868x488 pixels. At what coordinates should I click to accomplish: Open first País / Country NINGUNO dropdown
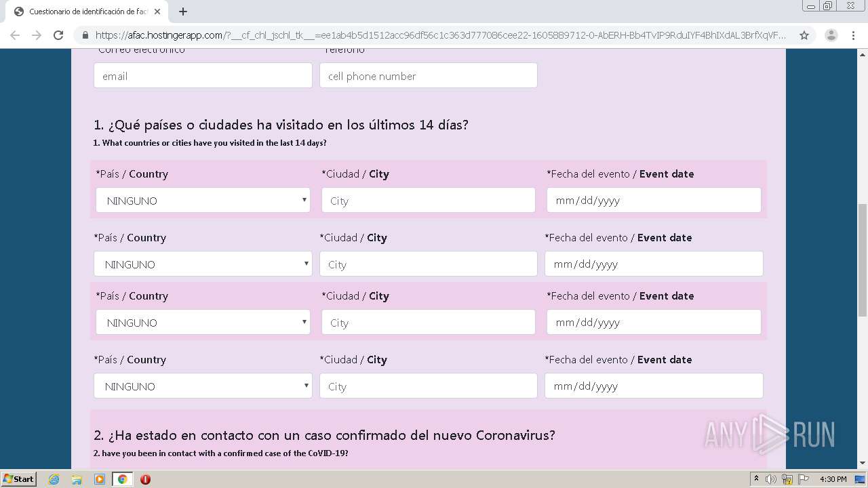[203, 200]
